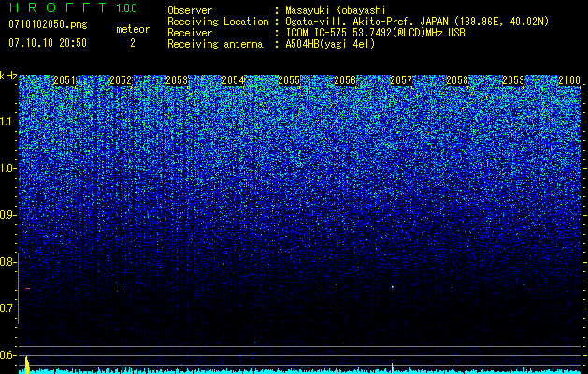Click the 2054 time marker

(x=233, y=80)
